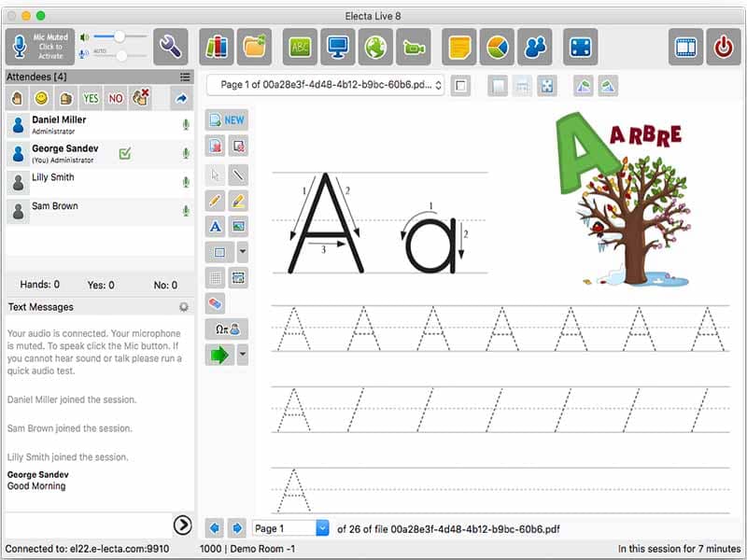Toggle Sam Brown's microphone indicator
Viewport: 747px width, 560px height.
(186, 211)
